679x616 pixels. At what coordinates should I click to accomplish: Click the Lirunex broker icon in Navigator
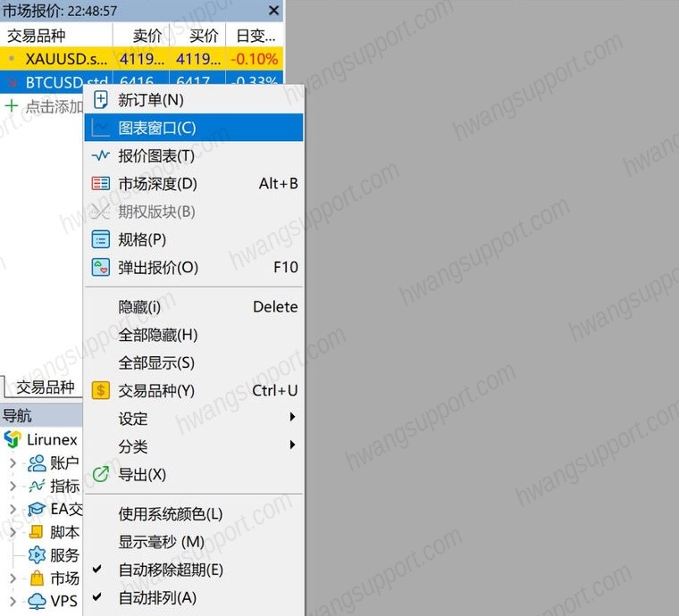(x=13, y=439)
